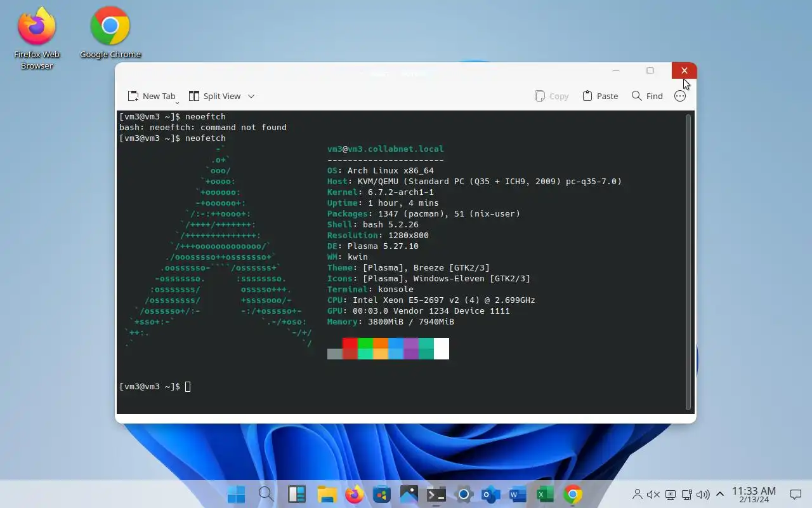Click the muted audio tray icon
Viewport: 812px width, 508px height.
[x=653, y=494]
